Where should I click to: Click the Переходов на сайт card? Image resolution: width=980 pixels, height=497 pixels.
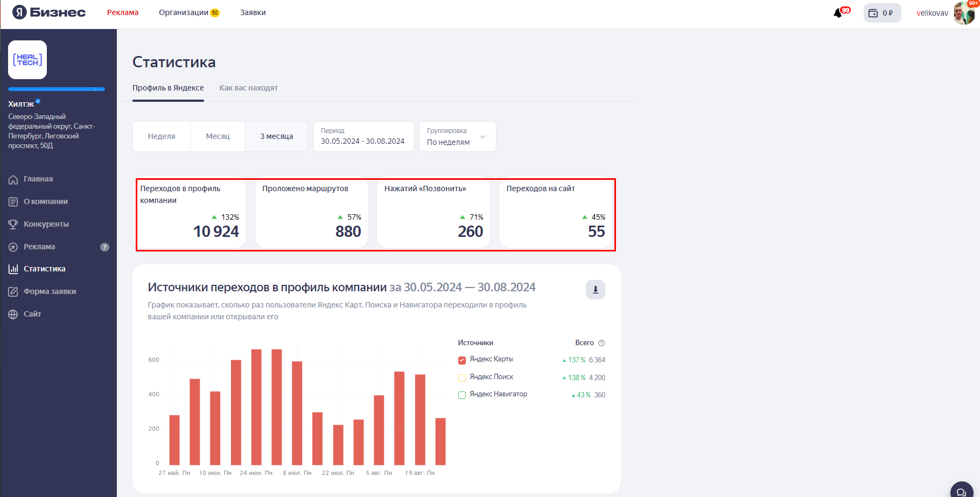coord(556,214)
